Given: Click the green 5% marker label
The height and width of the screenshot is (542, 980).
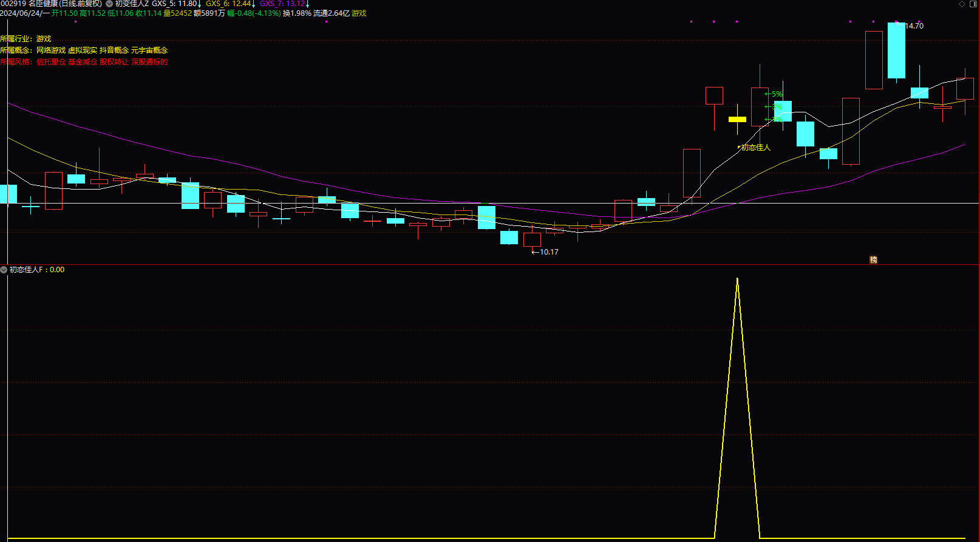Looking at the screenshot, I should [x=774, y=94].
